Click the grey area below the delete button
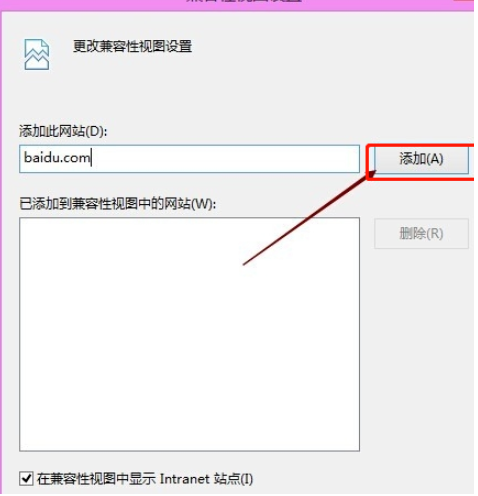The height and width of the screenshot is (496, 478). (421, 333)
